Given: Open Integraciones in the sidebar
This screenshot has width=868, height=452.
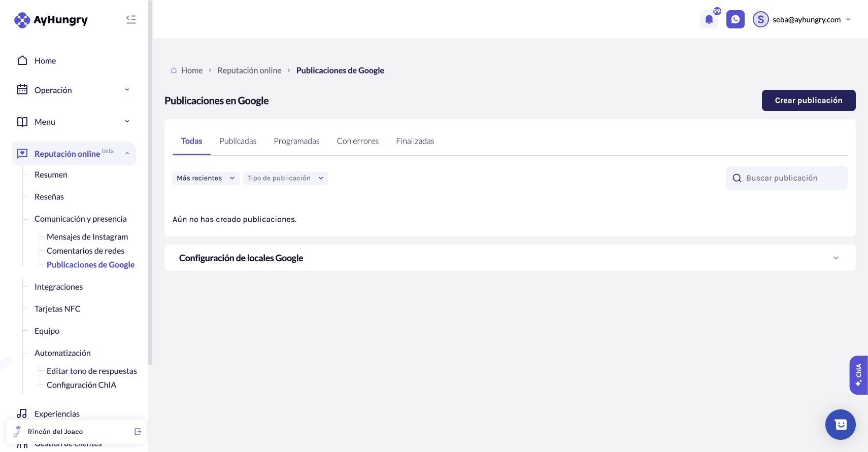Looking at the screenshot, I should coord(58,287).
